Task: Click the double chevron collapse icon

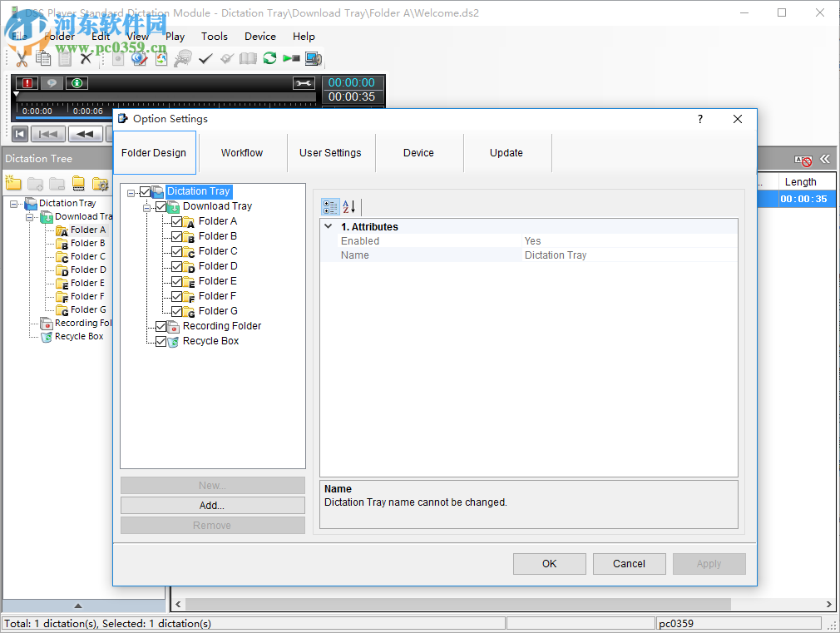Action: pos(825,159)
